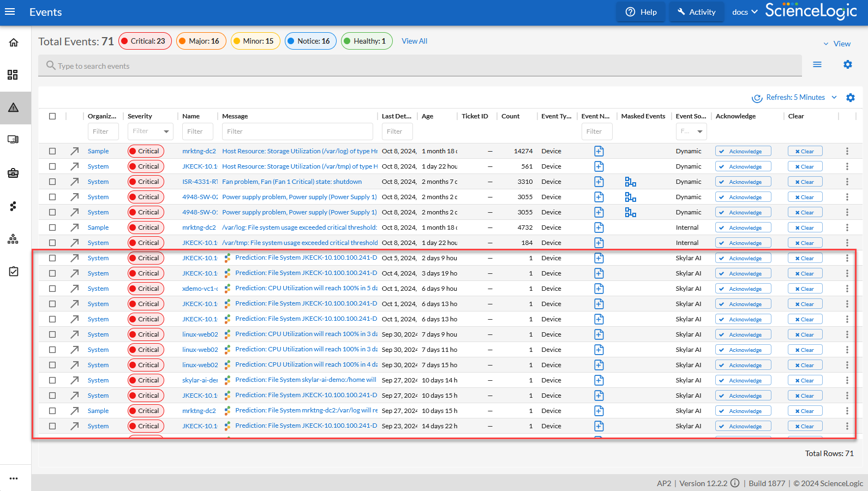Toggle the Major: 16 severity filter

coord(201,41)
